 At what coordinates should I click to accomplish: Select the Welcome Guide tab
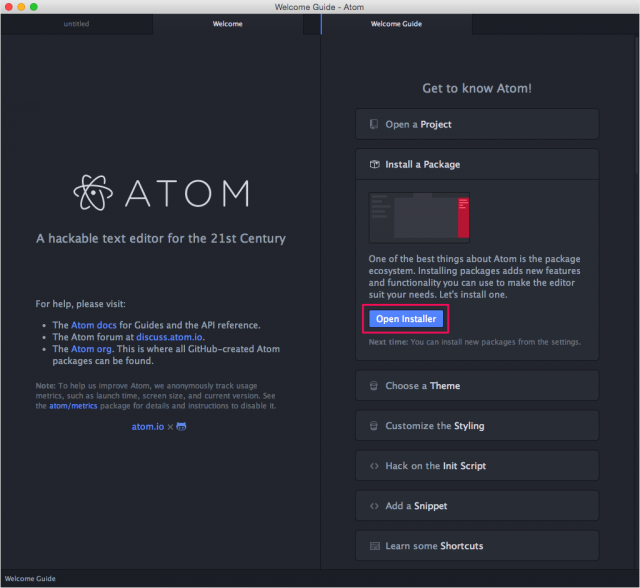[x=396, y=24]
